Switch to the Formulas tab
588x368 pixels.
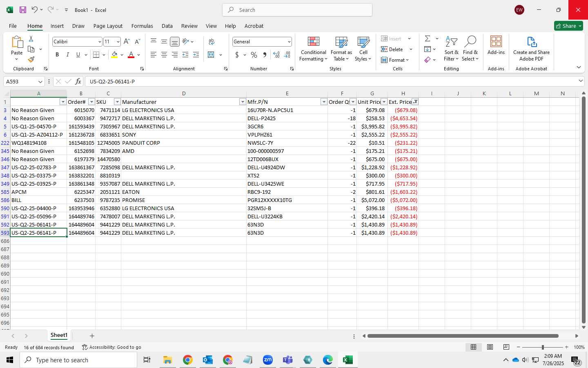coord(142,26)
